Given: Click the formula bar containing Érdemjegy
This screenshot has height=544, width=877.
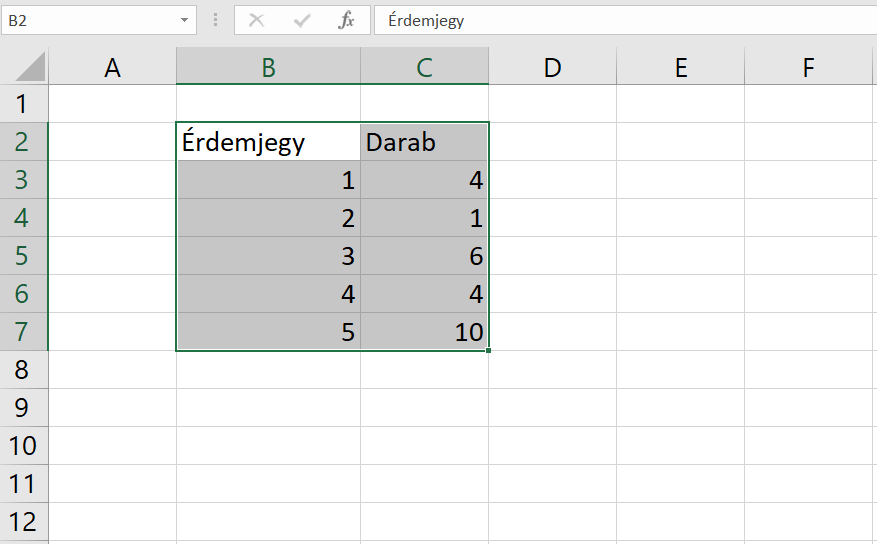Looking at the screenshot, I should pyautogui.click(x=620, y=20).
